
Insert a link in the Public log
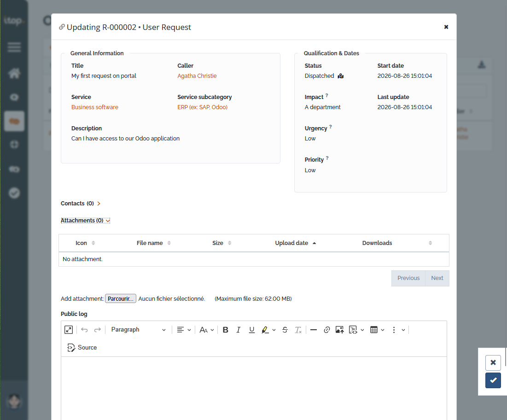tap(326, 330)
